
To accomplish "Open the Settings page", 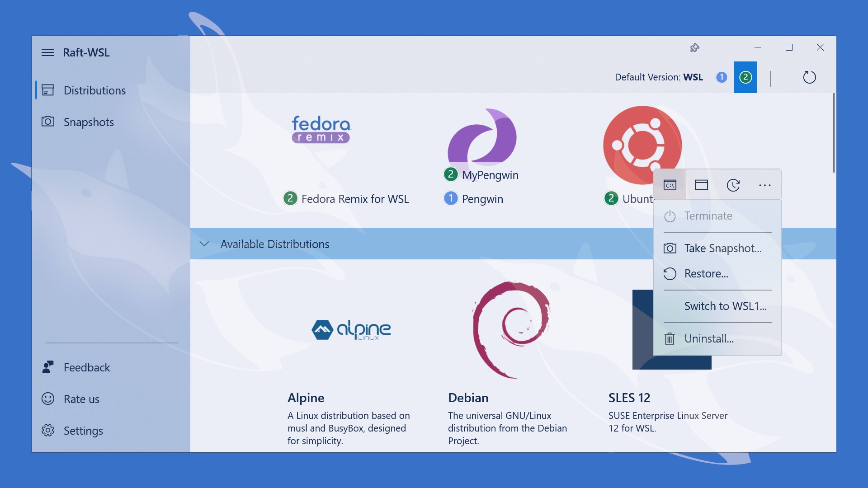I will pos(83,431).
